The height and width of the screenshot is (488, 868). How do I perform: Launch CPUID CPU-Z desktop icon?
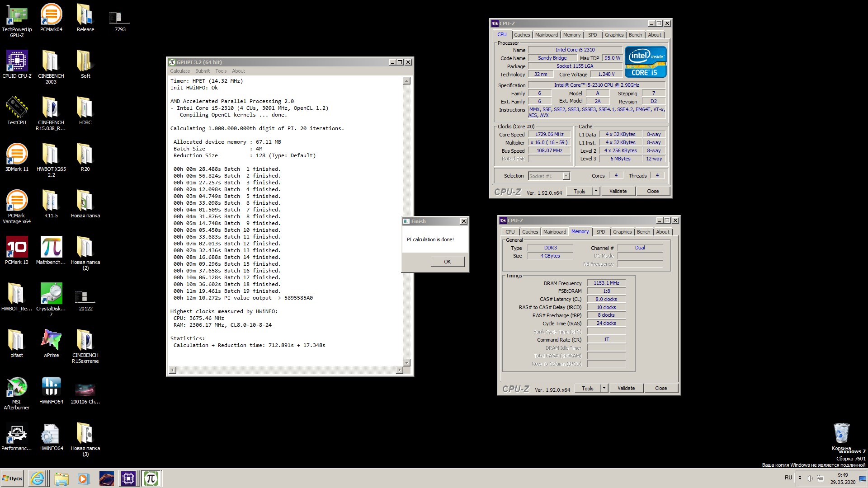(x=17, y=64)
